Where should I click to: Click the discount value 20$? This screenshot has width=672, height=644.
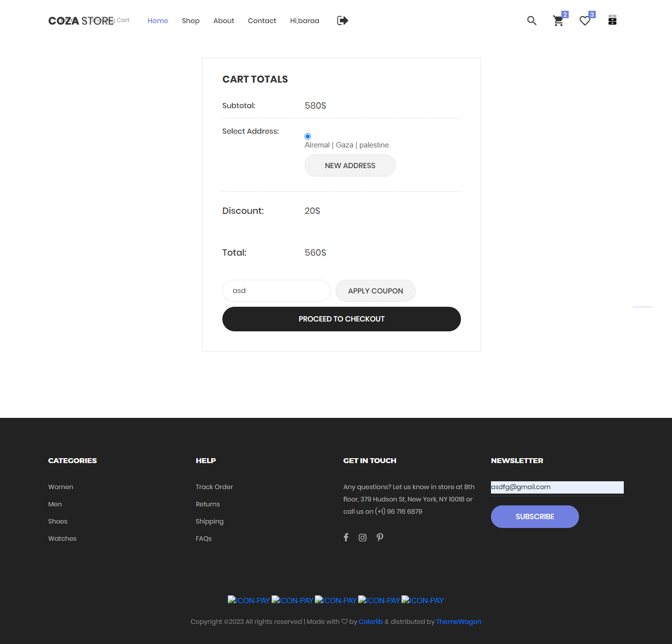pyautogui.click(x=312, y=211)
